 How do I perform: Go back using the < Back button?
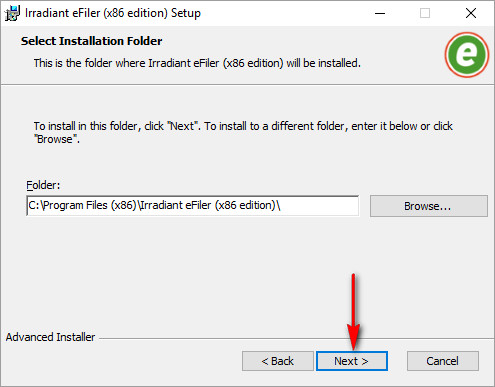click(x=278, y=361)
